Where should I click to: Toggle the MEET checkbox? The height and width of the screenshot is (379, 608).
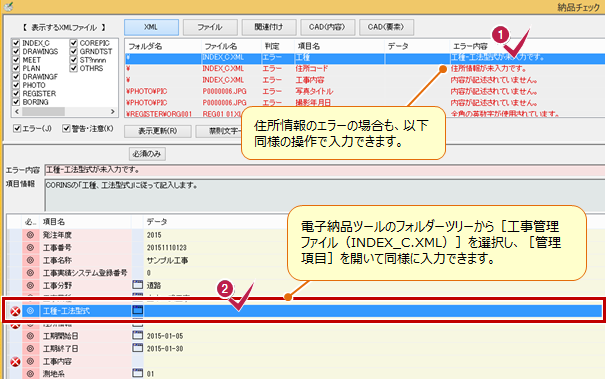click(x=16, y=60)
